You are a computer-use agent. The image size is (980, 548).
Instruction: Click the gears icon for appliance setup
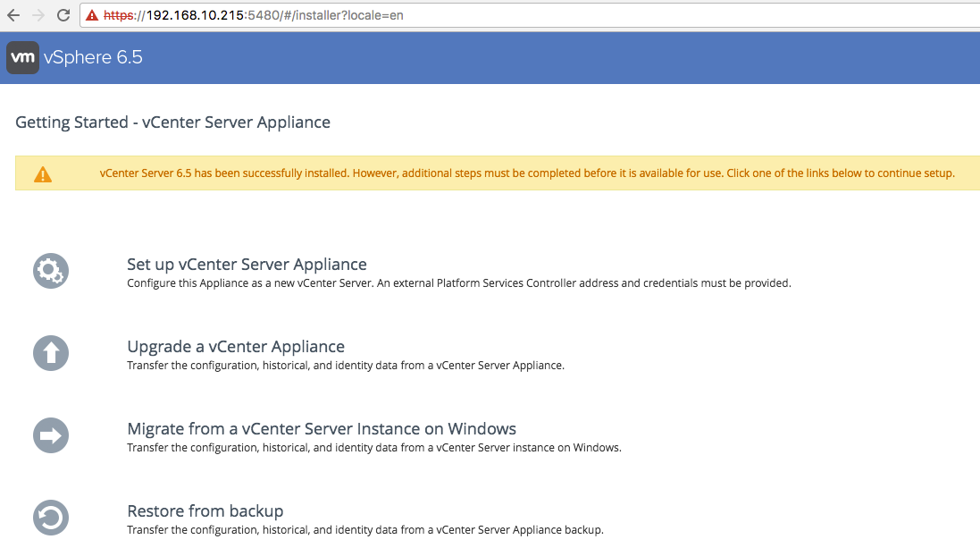click(x=50, y=271)
